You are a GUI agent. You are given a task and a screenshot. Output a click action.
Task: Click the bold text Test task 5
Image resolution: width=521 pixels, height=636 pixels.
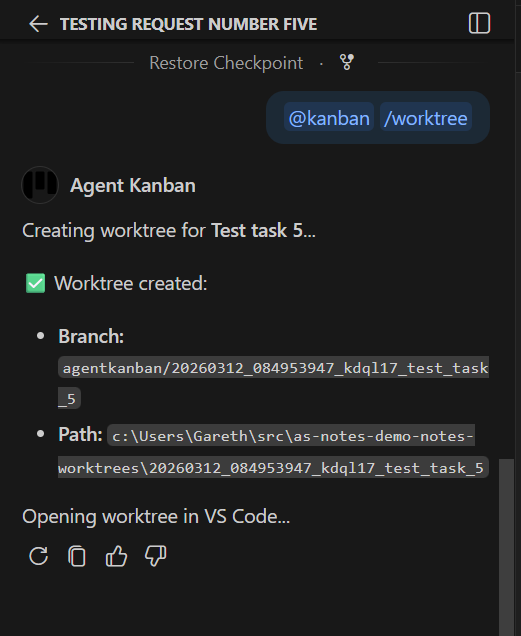click(257, 230)
